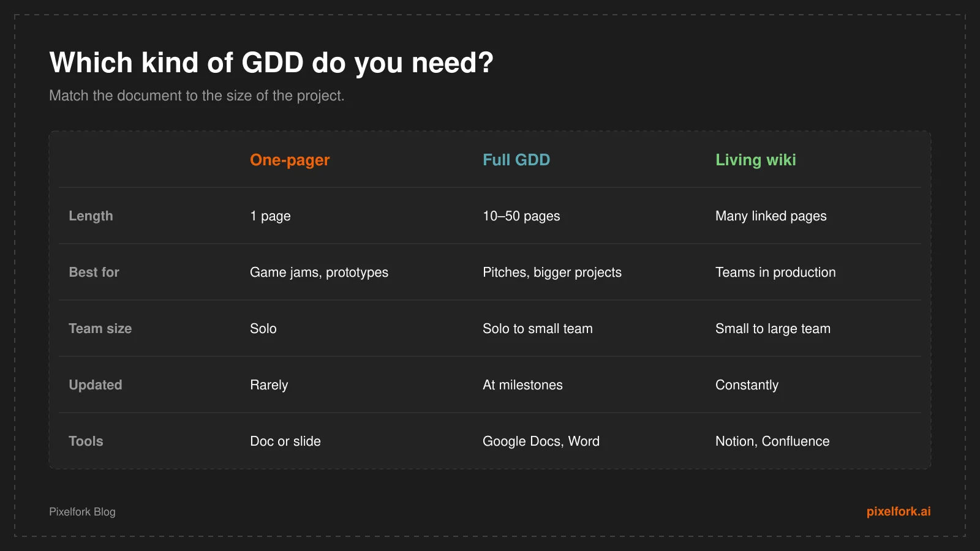Screen dimensions: 980x551
Task: Click the subtitle 'Match the document to the size of the project.'
Action: pyautogui.click(x=197, y=96)
